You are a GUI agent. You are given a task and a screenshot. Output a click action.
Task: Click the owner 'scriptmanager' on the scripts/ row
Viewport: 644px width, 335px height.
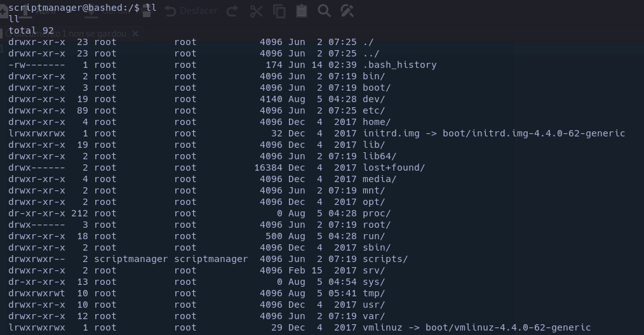coord(131,259)
